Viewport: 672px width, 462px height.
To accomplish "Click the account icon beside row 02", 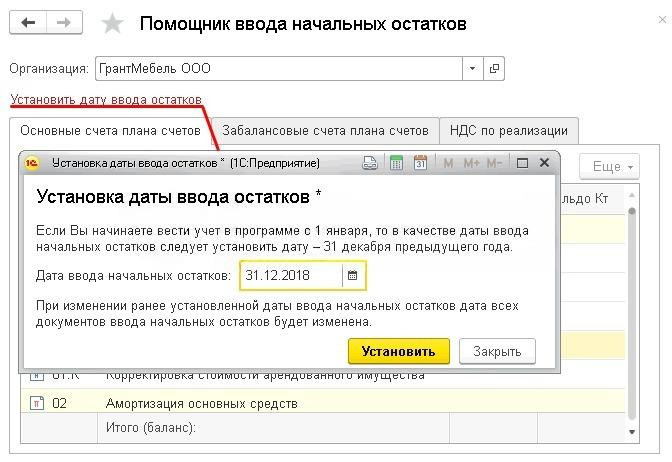I will point(37,403).
